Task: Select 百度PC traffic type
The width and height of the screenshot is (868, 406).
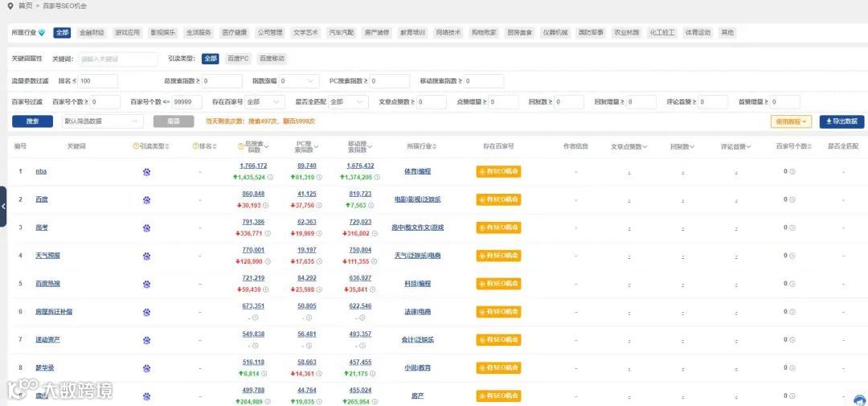Action: (239, 58)
